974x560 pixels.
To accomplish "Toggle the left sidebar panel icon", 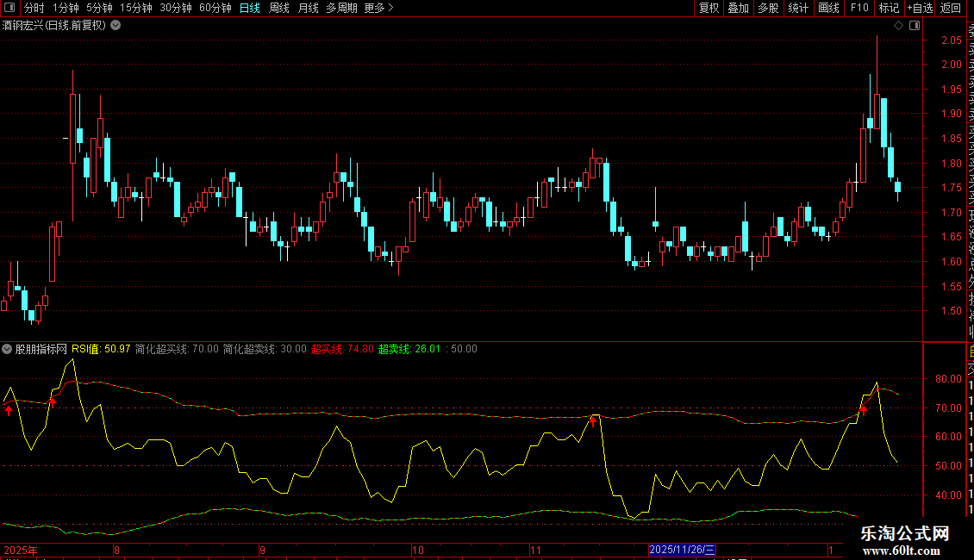I will point(9,8).
